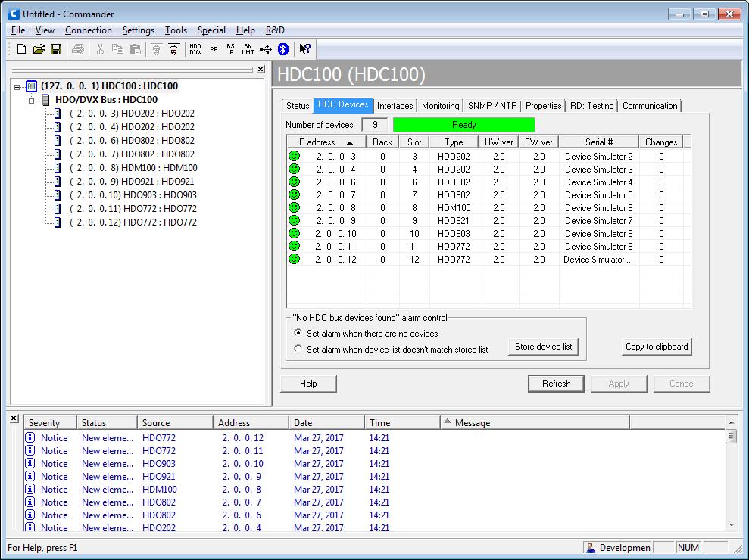Select tree item (2.0.0.10) HDO903
Image resolution: width=749 pixels, height=560 pixels.
[133, 195]
